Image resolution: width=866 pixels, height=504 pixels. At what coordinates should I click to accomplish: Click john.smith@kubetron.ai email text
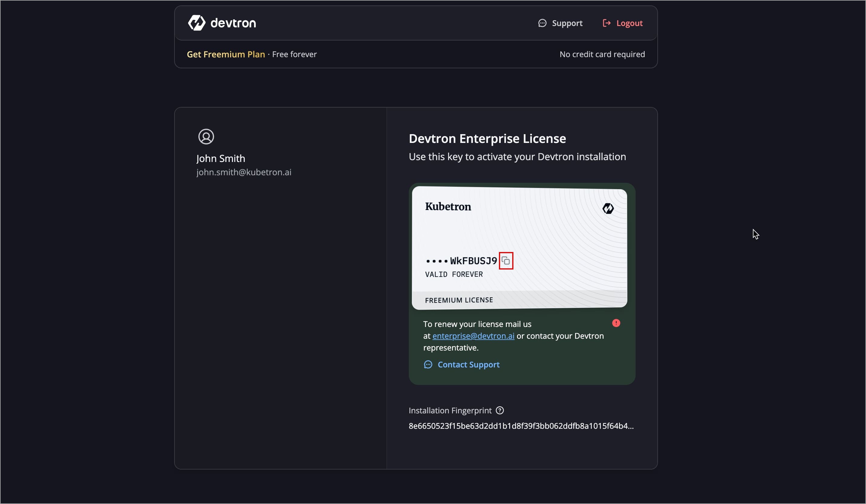[x=244, y=172]
